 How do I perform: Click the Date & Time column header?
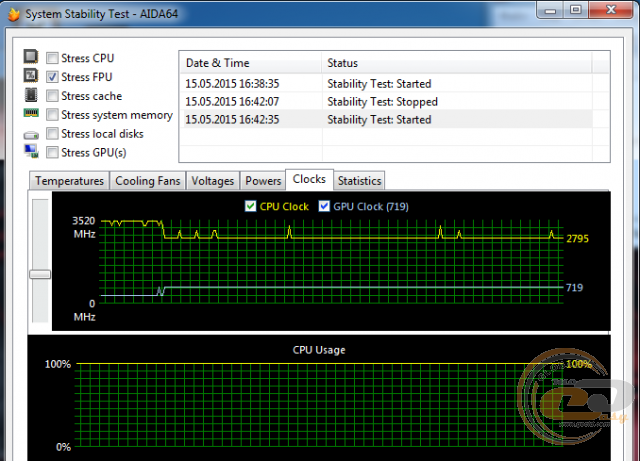coord(250,63)
